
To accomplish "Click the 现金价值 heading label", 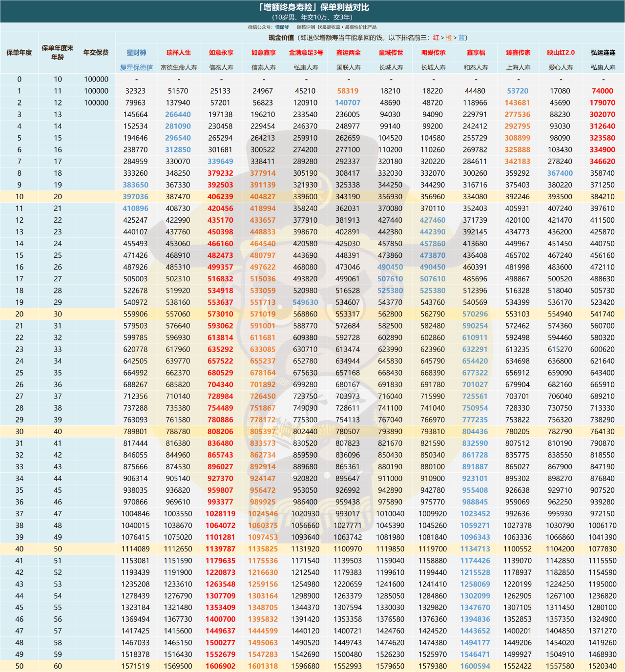I will pos(281,38).
